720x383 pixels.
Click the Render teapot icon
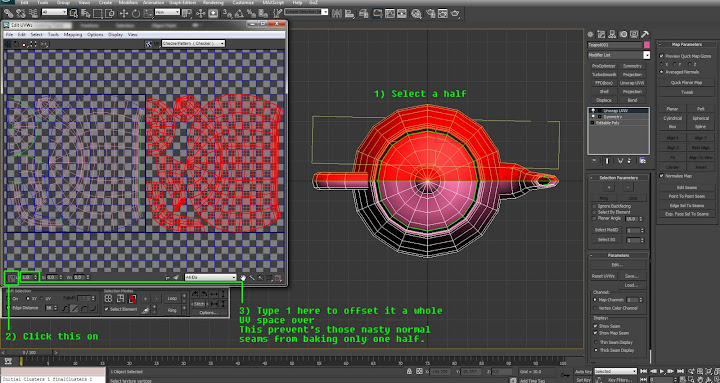coord(455,14)
